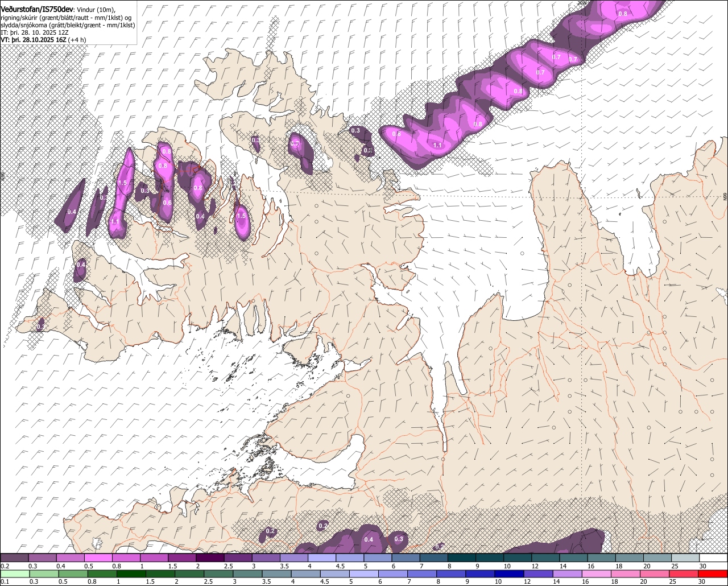The width and height of the screenshot is (728, 586).
Task: Click the Veðurstofan/IS750dev title text
Action: point(36,9)
